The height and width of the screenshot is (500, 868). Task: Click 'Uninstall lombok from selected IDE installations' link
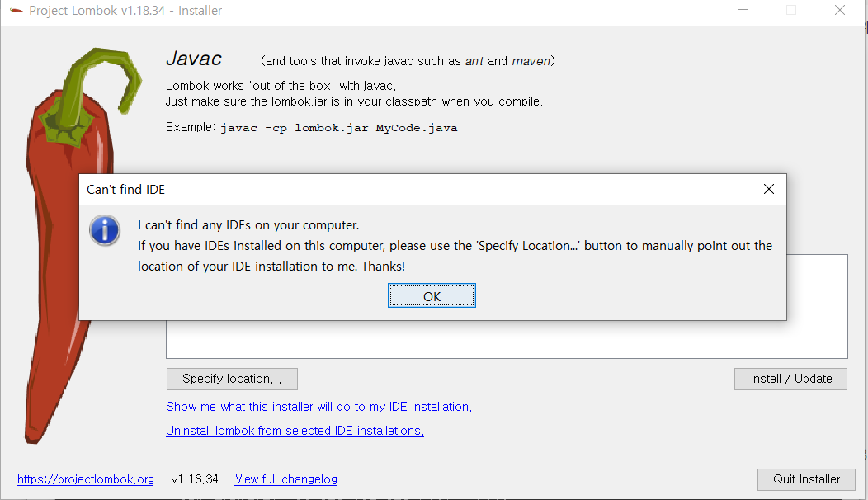click(295, 430)
